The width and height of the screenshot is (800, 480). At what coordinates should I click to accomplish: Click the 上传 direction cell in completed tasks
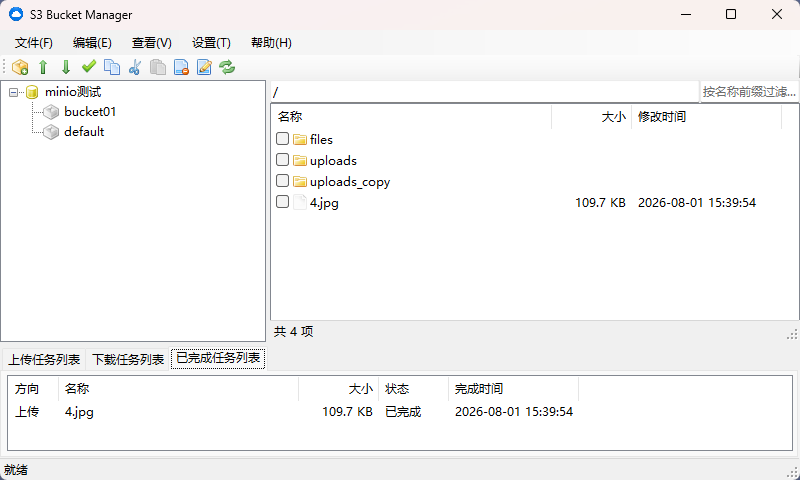[x=27, y=412]
